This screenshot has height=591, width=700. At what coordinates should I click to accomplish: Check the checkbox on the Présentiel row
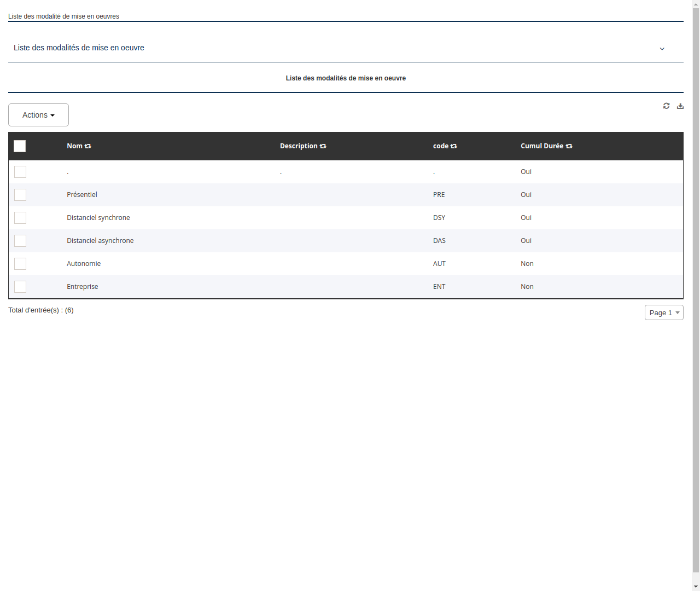click(x=20, y=195)
